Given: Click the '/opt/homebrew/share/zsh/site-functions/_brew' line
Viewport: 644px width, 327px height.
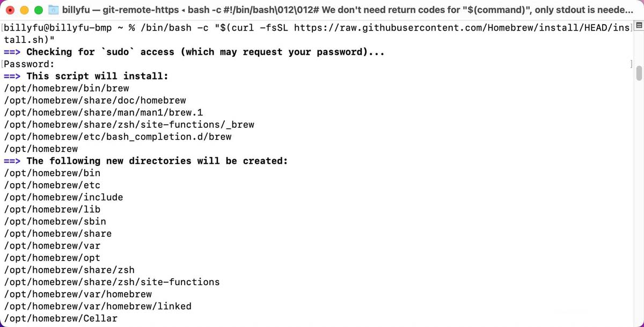Looking at the screenshot, I should [x=129, y=125].
